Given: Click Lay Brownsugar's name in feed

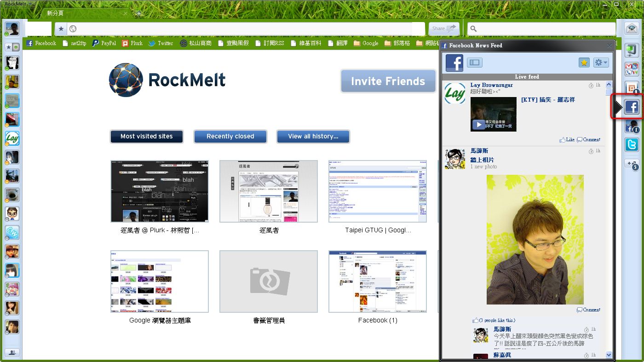Looking at the screenshot, I should click(491, 85).
